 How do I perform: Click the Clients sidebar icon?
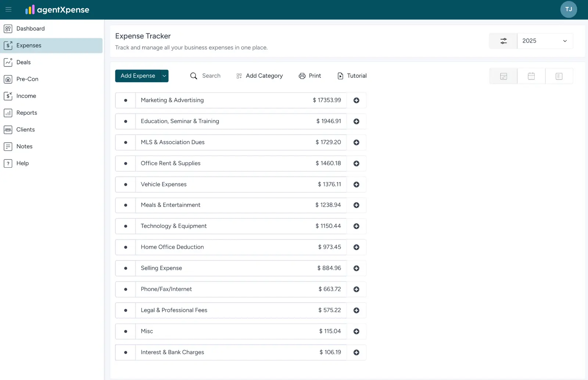8,129
